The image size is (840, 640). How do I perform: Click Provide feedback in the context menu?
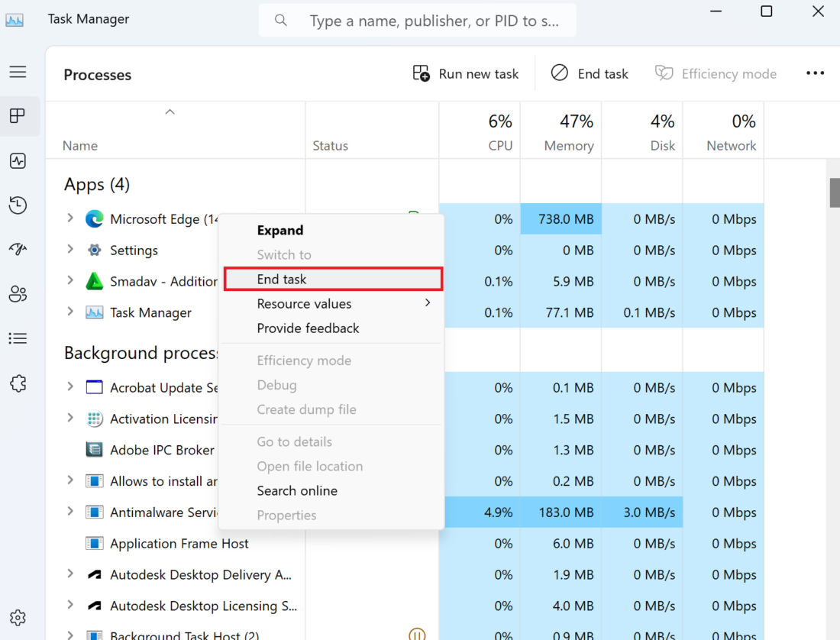coord(308,328)
